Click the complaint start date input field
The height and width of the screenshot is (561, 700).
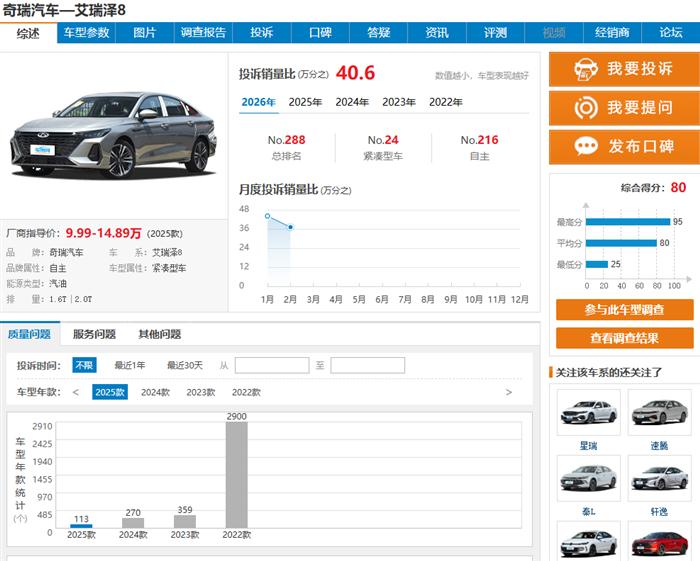[272, 365]
